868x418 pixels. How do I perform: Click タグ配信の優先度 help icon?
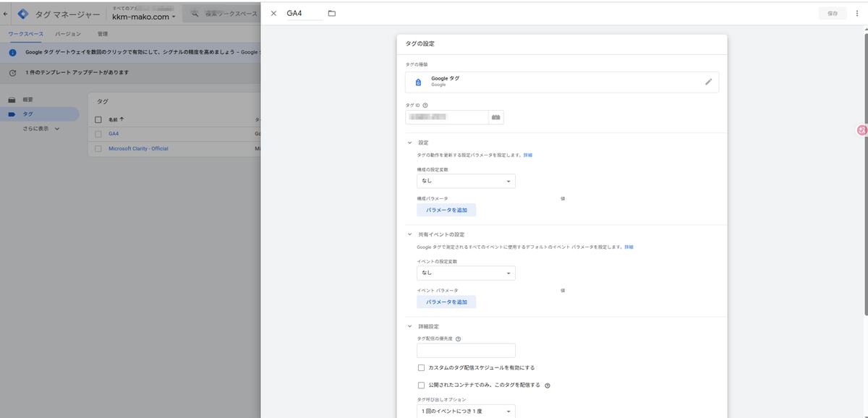tap(459, 338)
